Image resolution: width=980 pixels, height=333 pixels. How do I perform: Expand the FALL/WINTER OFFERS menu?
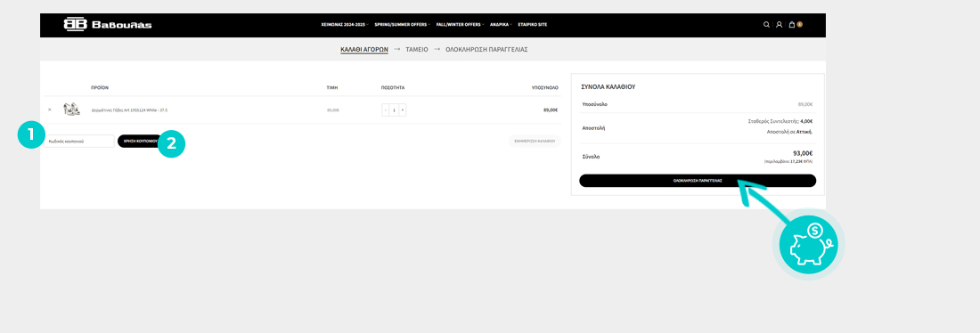pos(460,25)
